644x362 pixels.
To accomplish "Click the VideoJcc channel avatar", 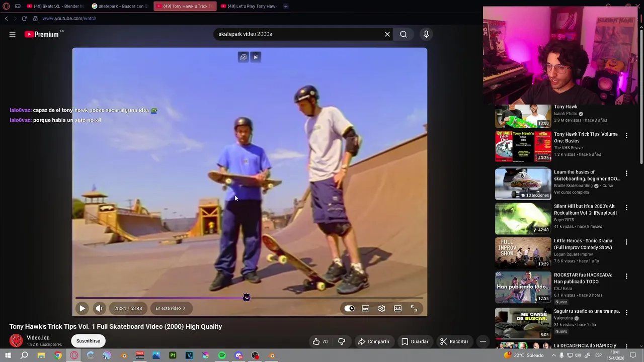I will pyautogui.click(x=16, y=341).
